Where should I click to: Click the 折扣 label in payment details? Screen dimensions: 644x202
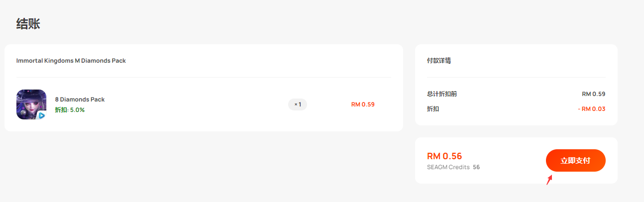click(433, 108)
